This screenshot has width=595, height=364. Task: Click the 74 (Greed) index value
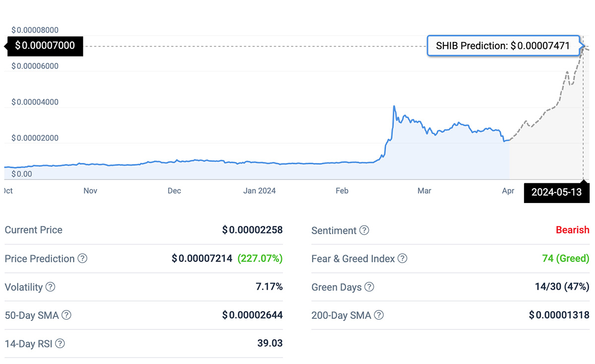click(566, 259)
